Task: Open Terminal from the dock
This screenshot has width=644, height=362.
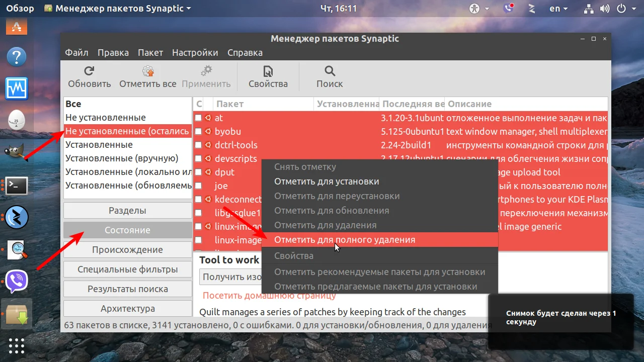Action: tap(17, 186)
